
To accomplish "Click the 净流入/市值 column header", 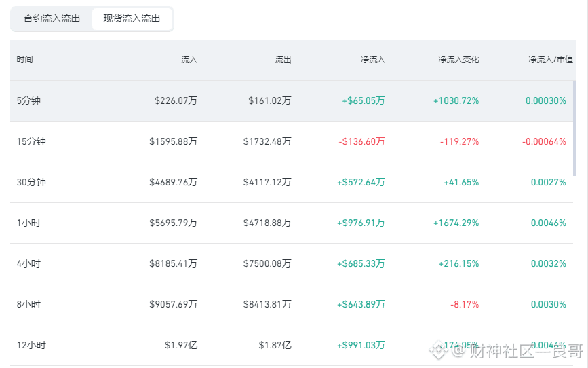I will click(551, 60).
